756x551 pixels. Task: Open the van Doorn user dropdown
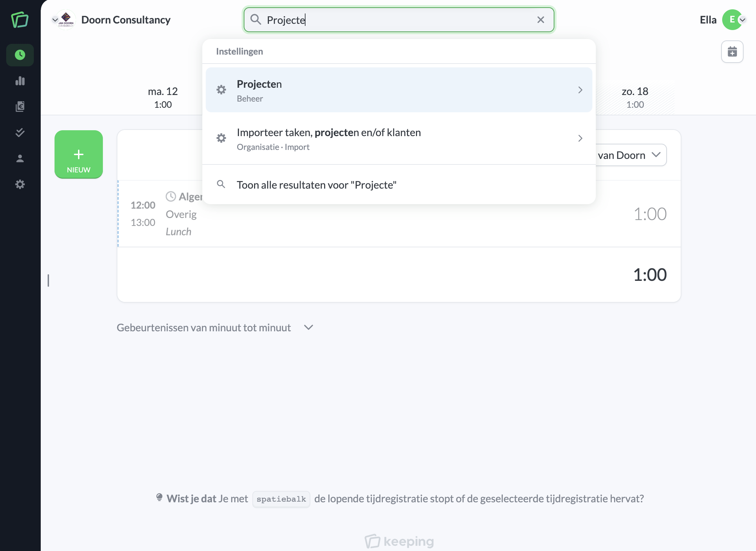[x=630, y=155]
